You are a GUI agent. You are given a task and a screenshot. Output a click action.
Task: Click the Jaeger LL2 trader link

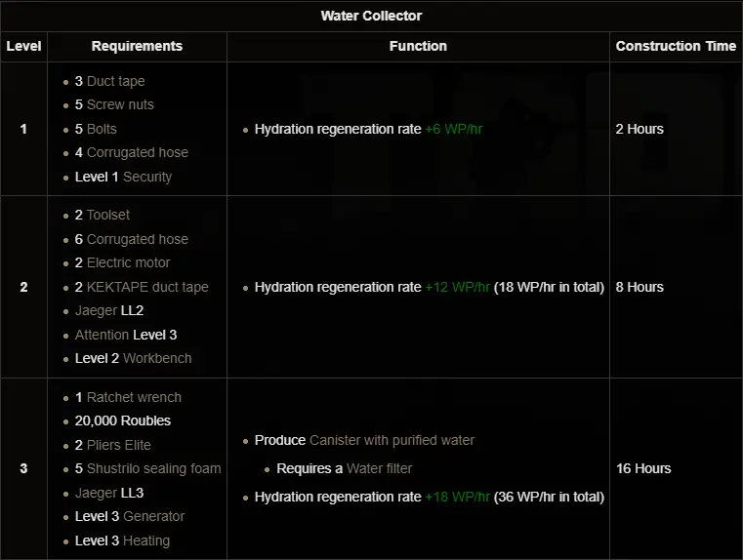coord(96,310)
